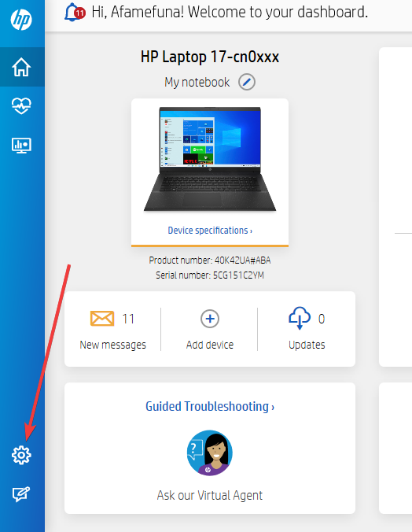
Task: Edit the My notebook nickname pencil icon
Action: tap(247, 82)
